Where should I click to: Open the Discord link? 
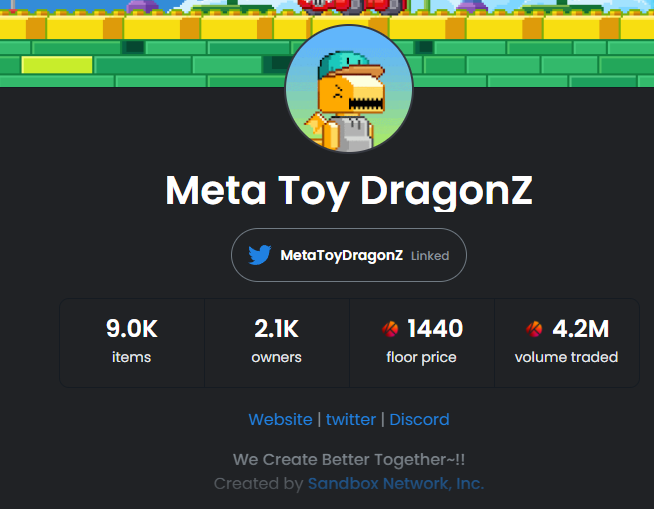coord(419,419)
